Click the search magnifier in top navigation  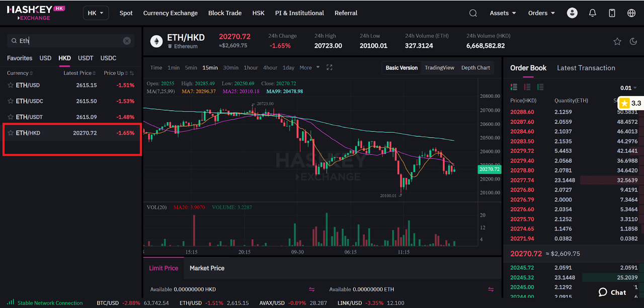point(473,13)
